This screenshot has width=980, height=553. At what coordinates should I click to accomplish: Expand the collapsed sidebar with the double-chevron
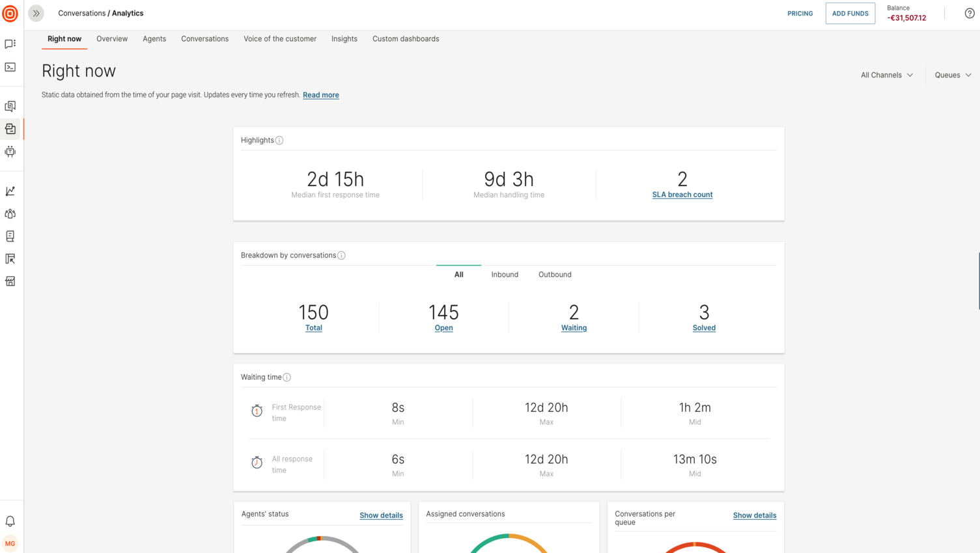coord(36,13)
